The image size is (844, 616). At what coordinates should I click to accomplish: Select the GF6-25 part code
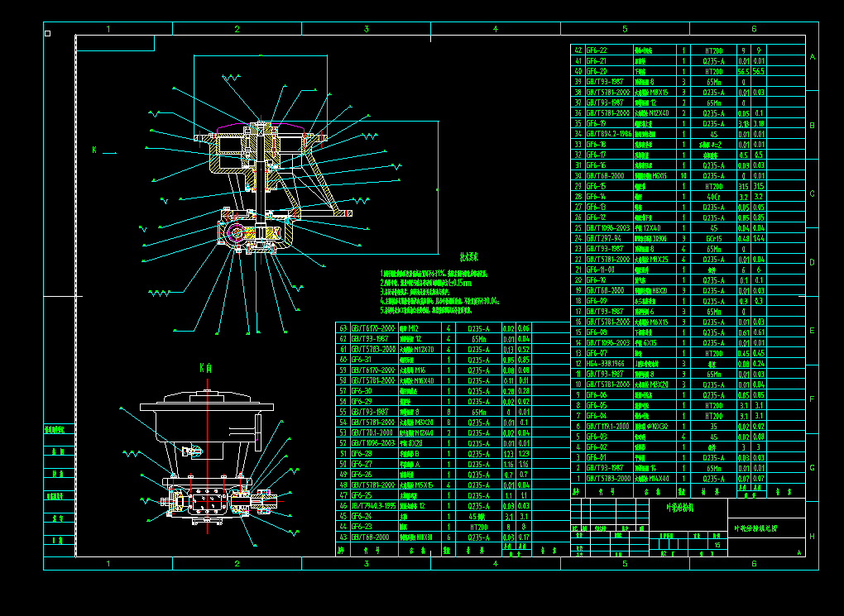point(361,495)
